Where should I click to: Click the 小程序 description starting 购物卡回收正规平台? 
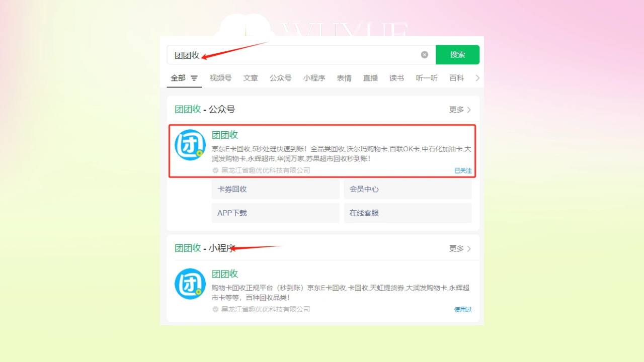341,293
